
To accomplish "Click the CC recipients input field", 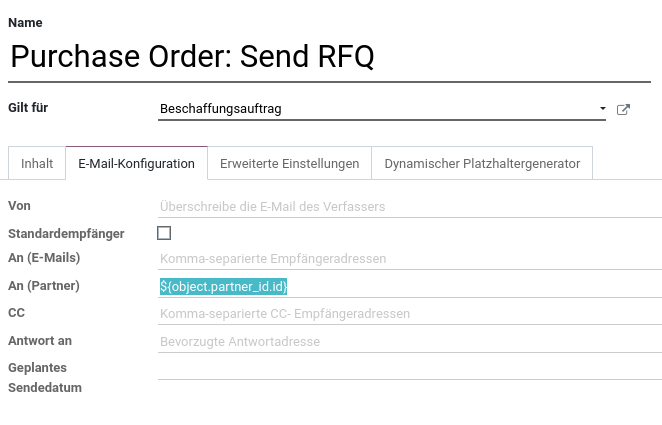I will coord(410,314).
